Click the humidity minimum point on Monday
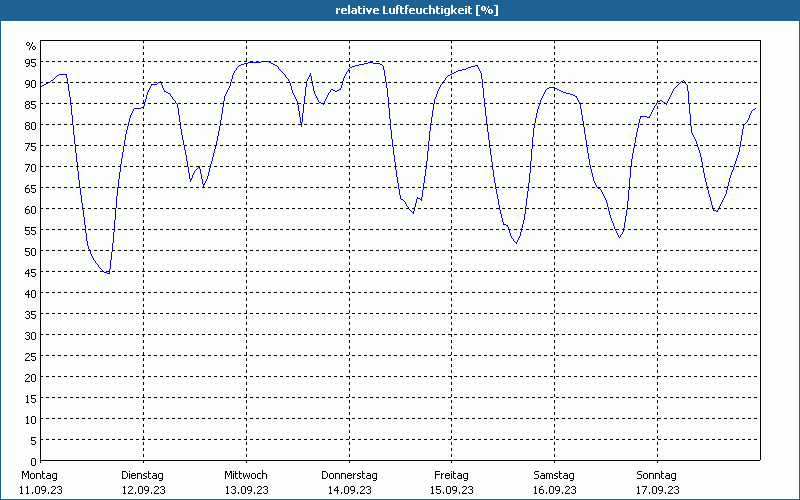 (x=107, y=273)
